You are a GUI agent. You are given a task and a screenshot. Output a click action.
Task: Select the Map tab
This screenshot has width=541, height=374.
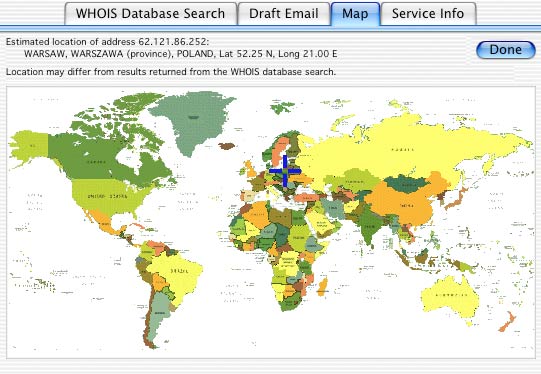click(x=355, y=13)
